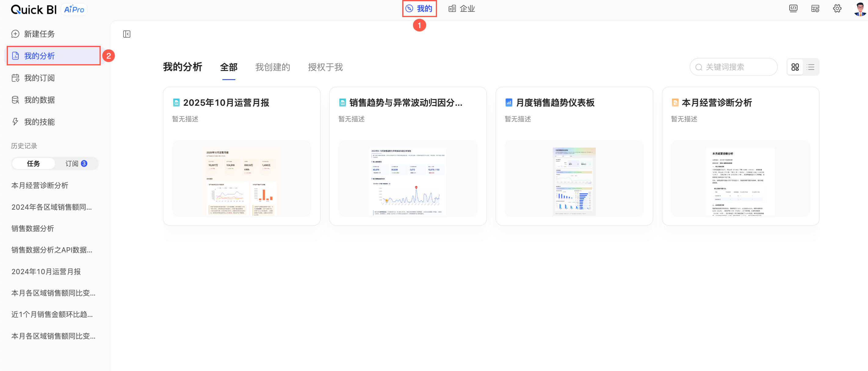Open history item 本月经营诊断分析
The height and width of the screenshot is (371, 868).
click(x=40, y=185)
